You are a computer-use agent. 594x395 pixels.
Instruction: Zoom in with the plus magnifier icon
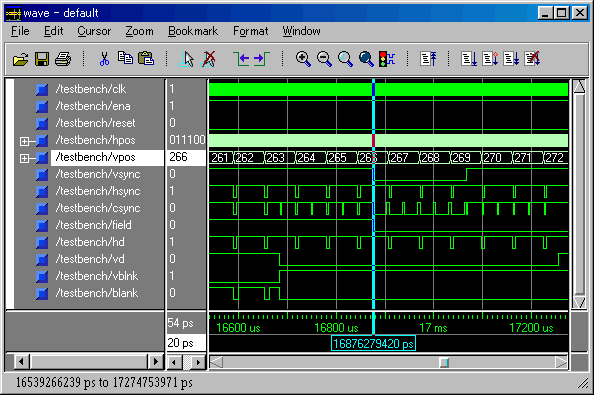pyautogui.click(x=303, y=59)
